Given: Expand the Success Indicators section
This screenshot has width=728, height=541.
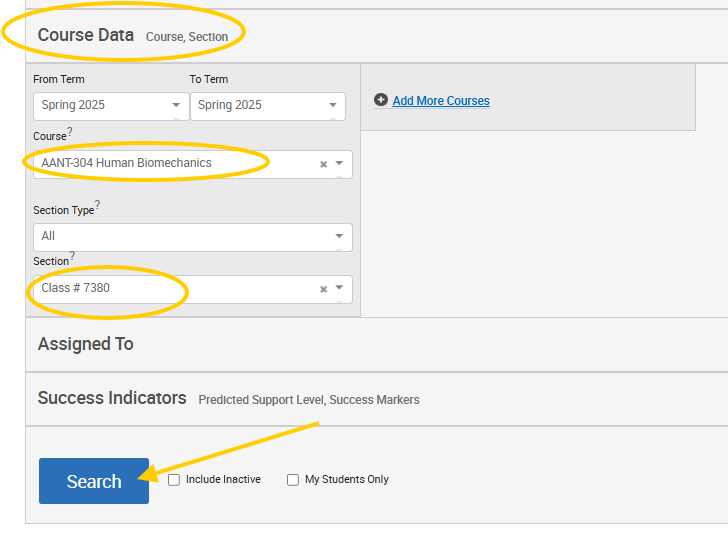Looking at the screenshot, I should point(112,398).
